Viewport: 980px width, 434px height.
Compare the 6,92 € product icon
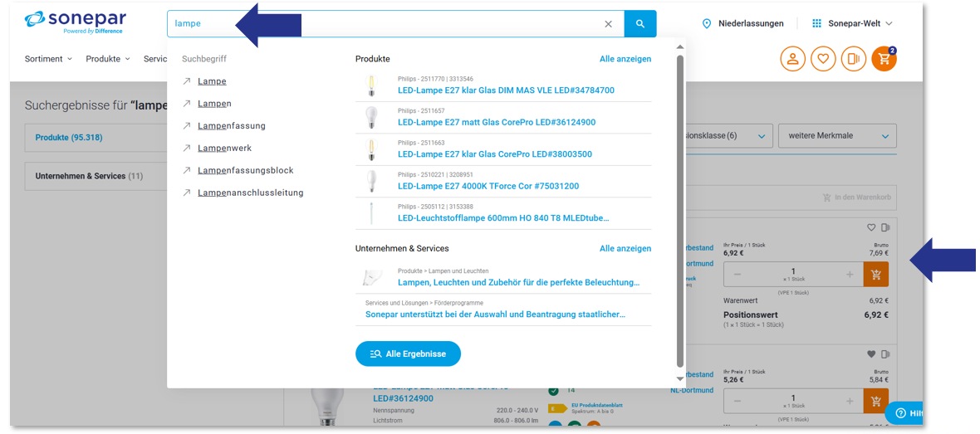pos(885,227)
